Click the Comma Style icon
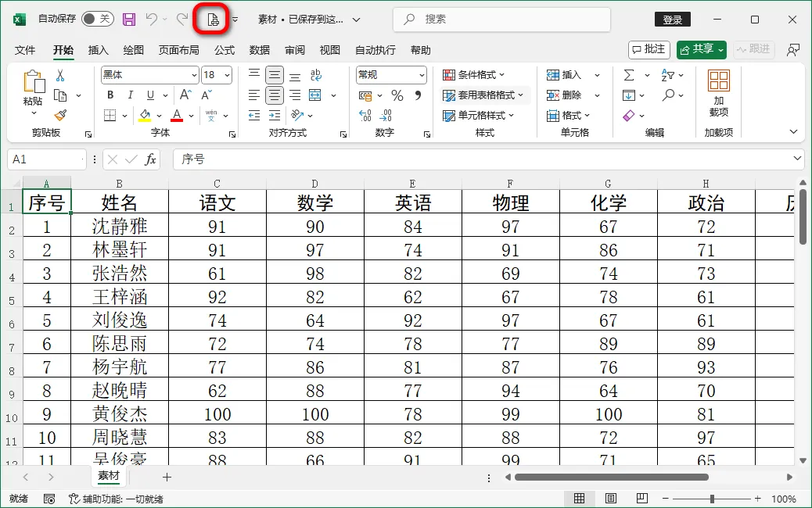This screenshot has width=812, height=508. click(418, 95)
